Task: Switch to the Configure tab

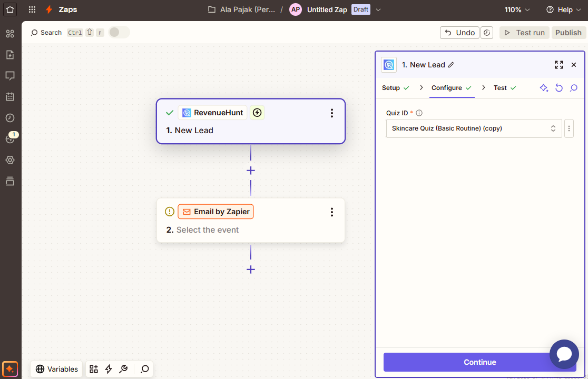Action: click(x=452, y=87)
